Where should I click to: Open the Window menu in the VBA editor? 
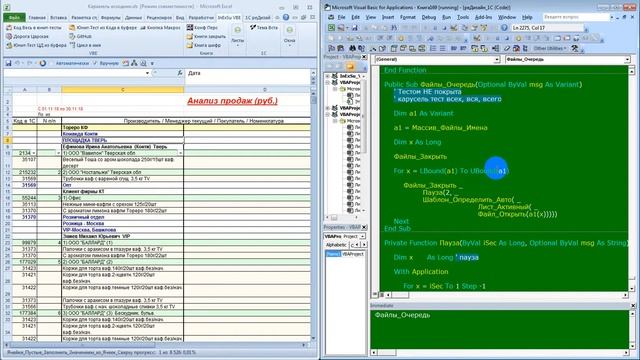pyautogui.click(x=507, y=17)
